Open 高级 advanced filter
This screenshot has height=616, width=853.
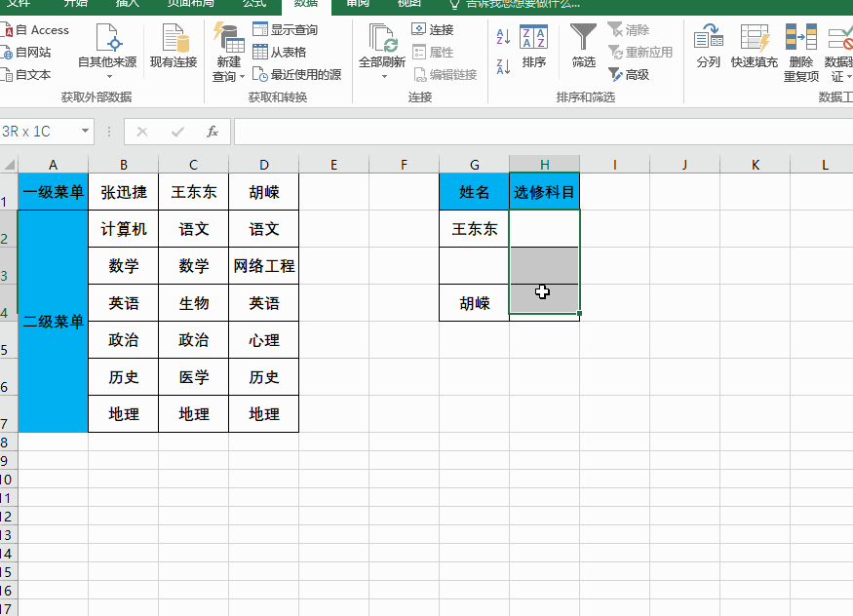click(x=629, y=74)
